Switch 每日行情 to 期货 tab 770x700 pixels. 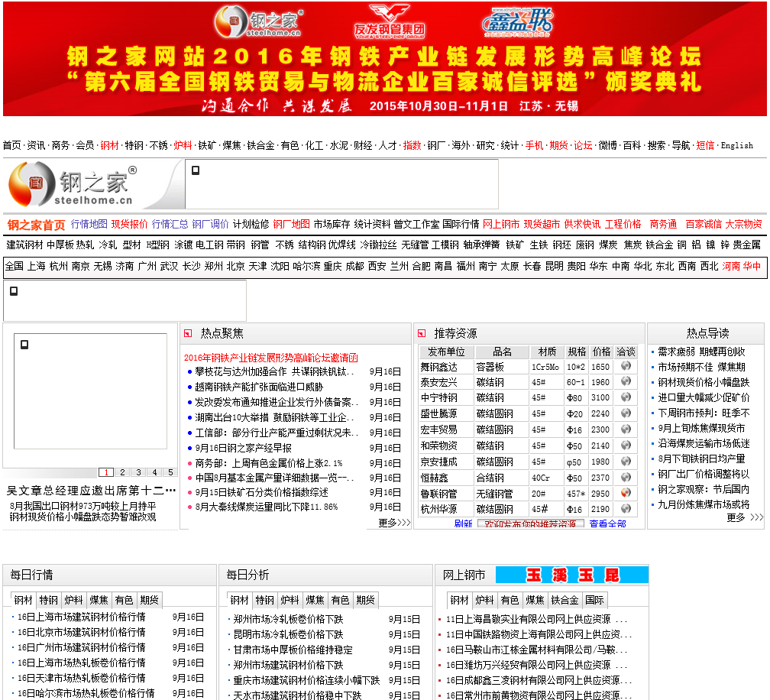[149, 600]
